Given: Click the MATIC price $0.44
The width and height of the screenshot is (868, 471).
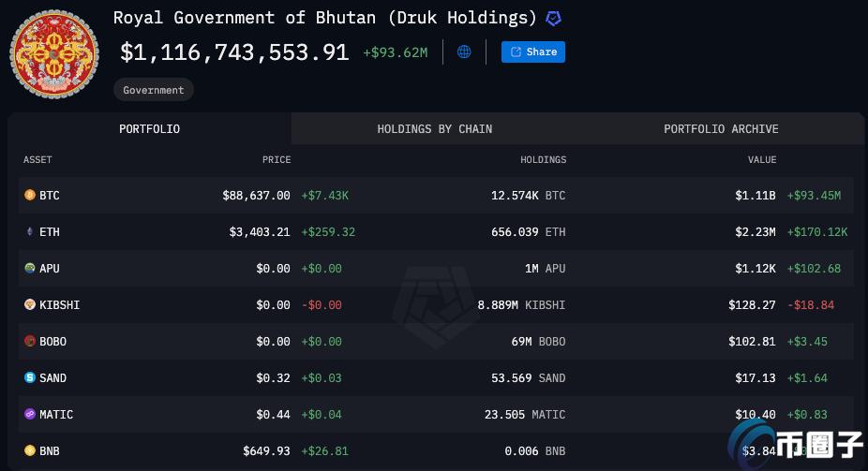Looking at the screenshot, I should pyautogui.click(x=273, y=414).
